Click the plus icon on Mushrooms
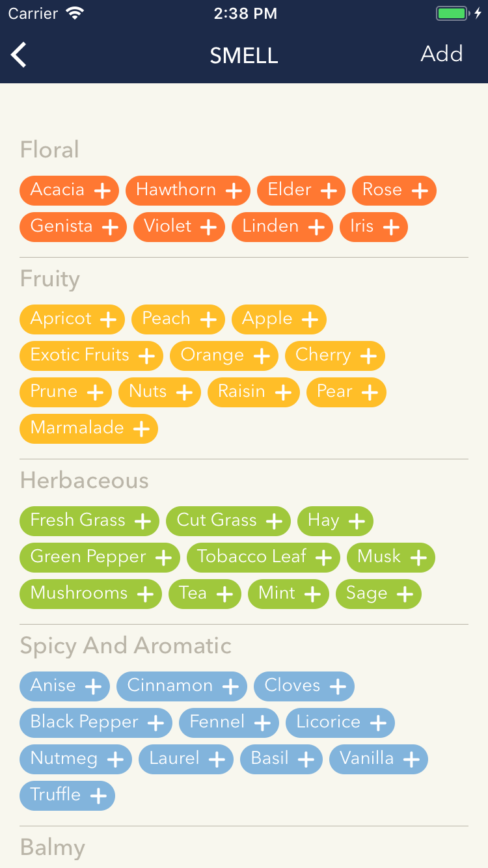The image size is (488, 868). point(145,594)
